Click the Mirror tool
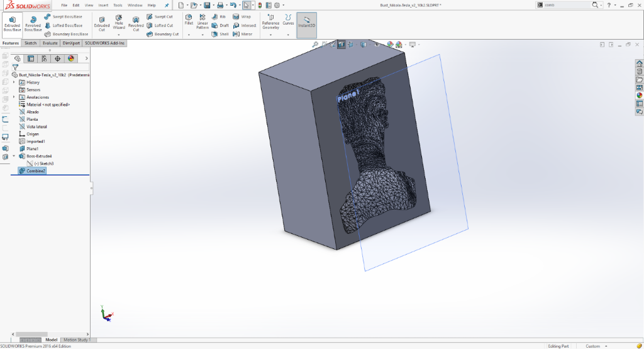 (x=243, y=34)
